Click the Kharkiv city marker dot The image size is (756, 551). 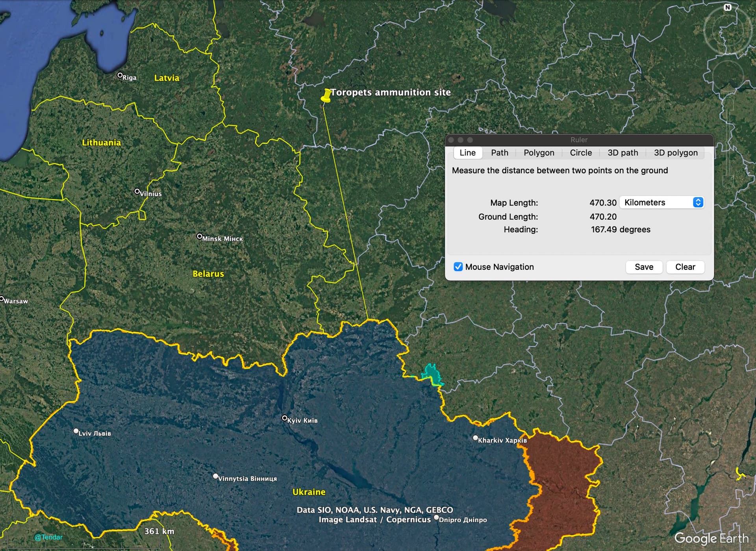[475, 438]
